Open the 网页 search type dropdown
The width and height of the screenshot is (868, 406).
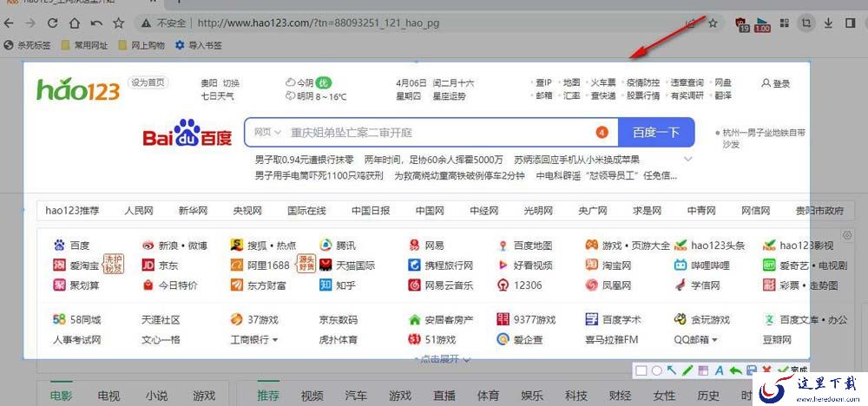click(x=268, y=132)
